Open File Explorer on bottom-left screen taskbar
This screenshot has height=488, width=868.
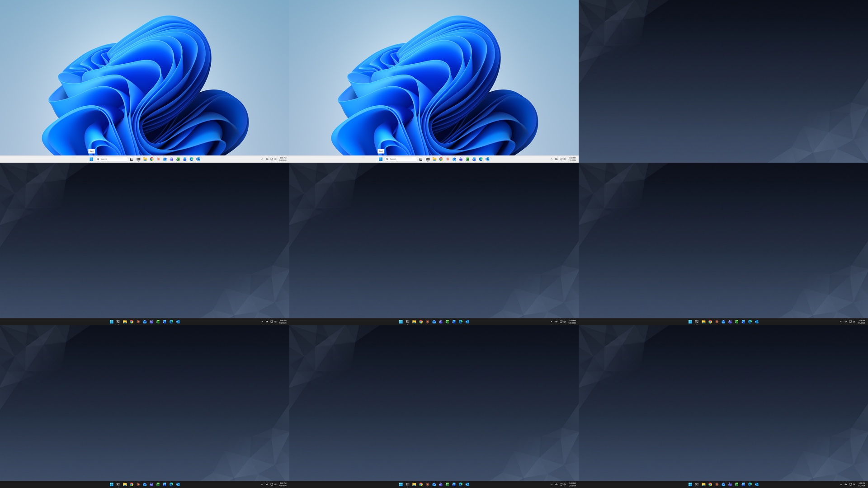[125, 484]
